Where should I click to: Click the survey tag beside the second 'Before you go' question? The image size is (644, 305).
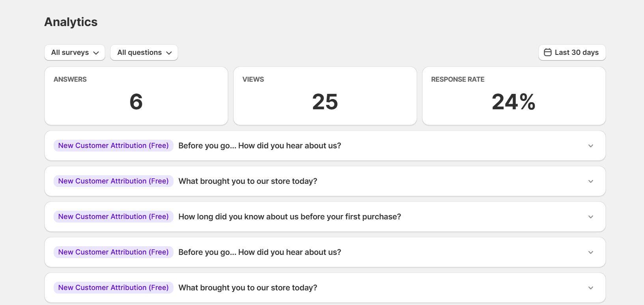[113, 252]
